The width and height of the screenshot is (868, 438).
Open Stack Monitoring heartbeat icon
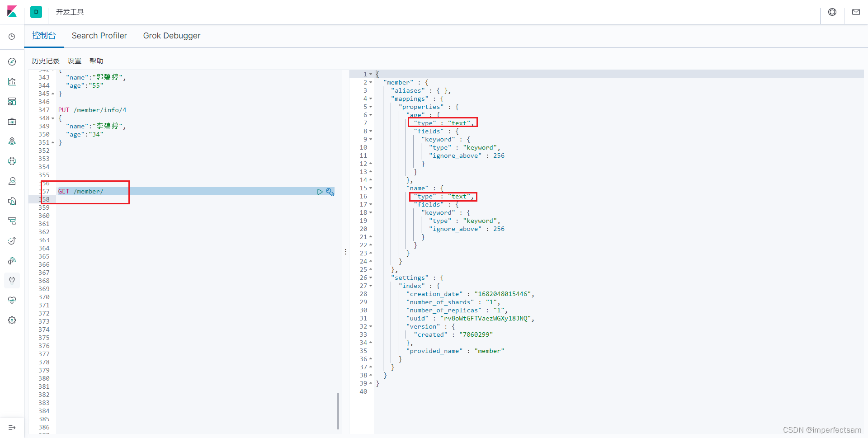pyautogui.click(x=12, y=300)
